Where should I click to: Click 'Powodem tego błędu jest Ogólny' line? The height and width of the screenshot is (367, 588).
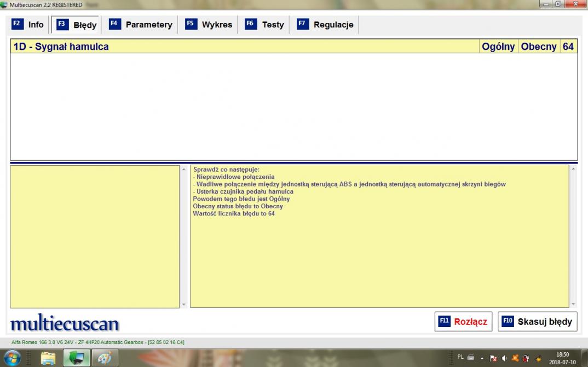(x=241, y=199)
